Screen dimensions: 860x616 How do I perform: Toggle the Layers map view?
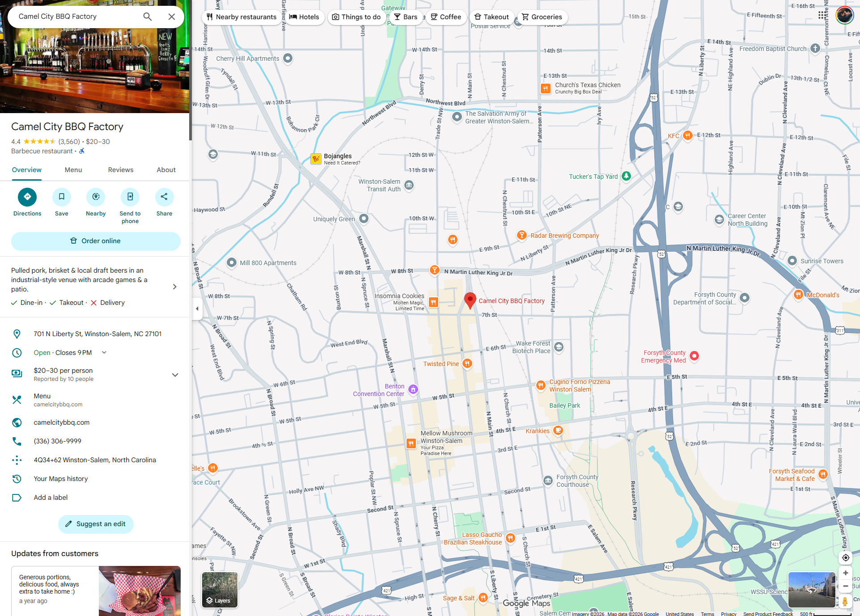220,590
